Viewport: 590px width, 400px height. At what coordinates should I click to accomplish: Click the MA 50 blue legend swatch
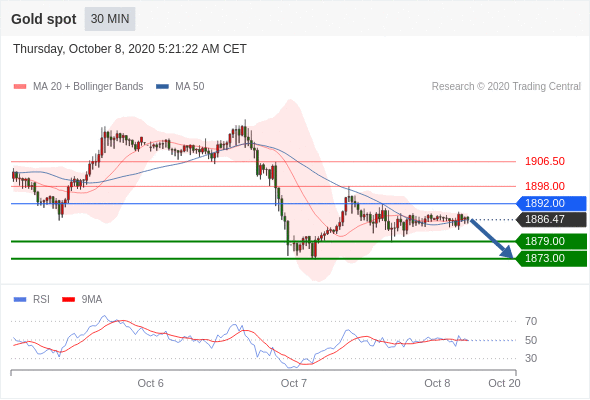pos(162,87)
